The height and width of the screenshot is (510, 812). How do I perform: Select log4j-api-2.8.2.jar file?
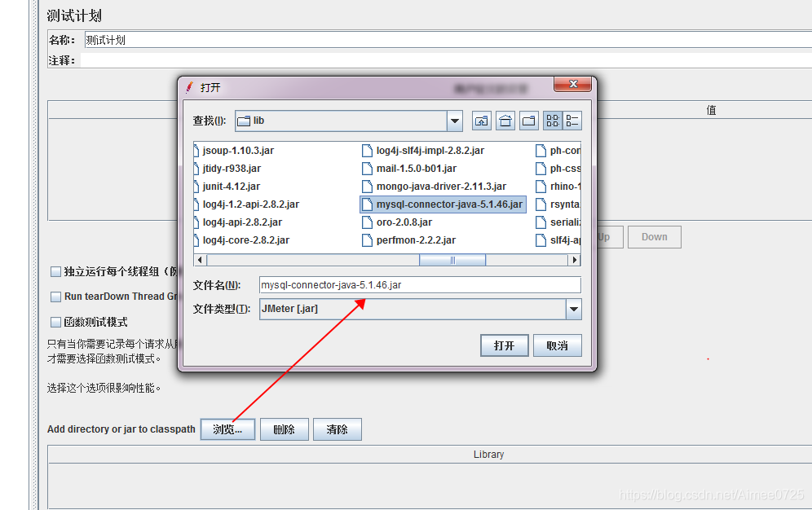[242, 222]
